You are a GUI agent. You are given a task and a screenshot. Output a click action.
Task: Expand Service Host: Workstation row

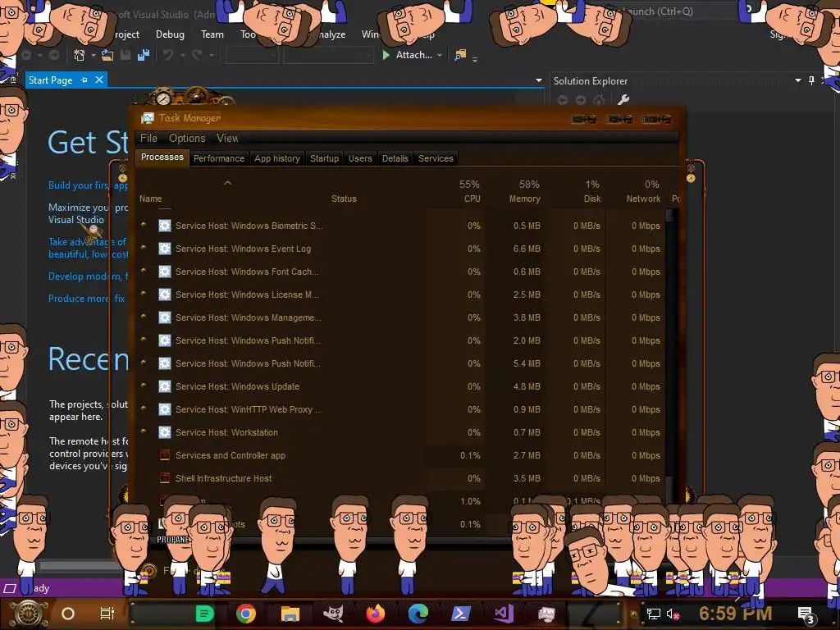coord(143,431)
